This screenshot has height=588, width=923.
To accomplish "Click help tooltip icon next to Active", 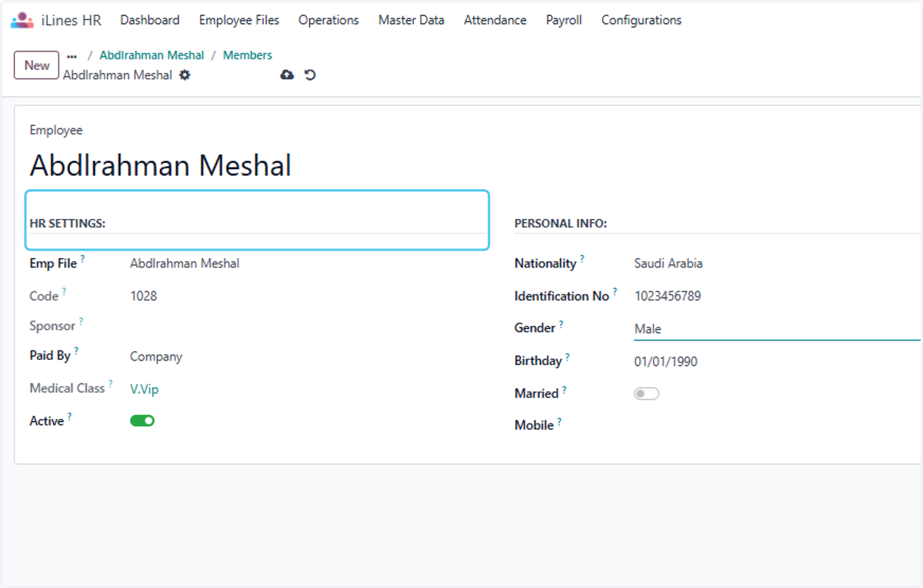I will click(69, 417).
